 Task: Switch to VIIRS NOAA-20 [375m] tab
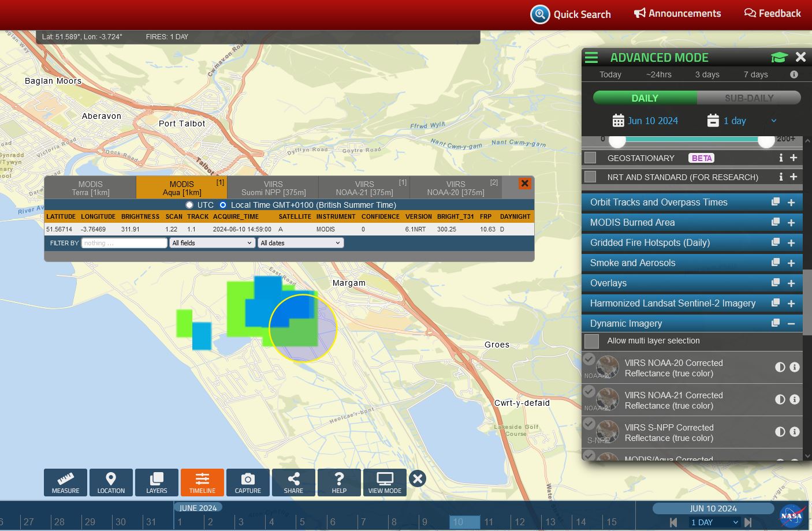point(456,188)
